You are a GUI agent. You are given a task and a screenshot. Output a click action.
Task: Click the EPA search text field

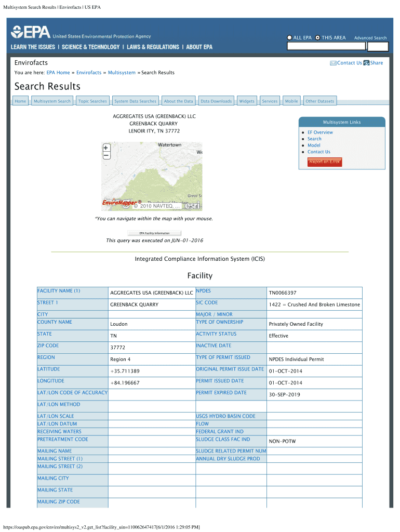[326, 46]
